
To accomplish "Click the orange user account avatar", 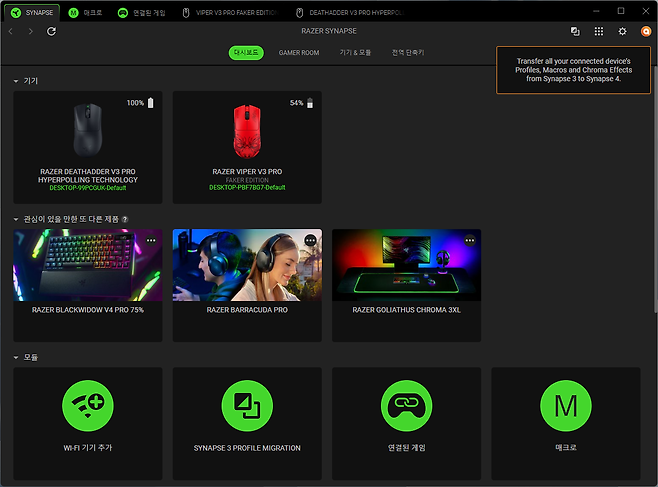I will click(x=646, y=32).
